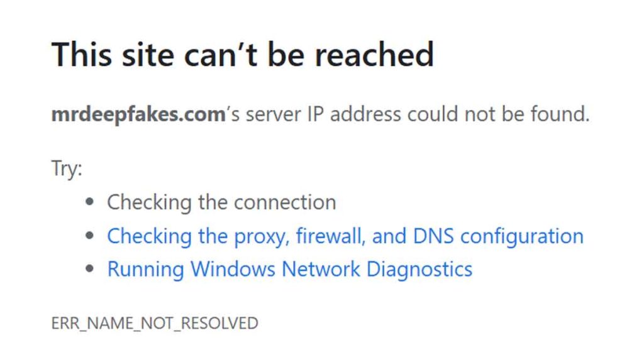This screenshot has height=362, width=644.
Task: Click the Running Windows Network Diagnostics link
Action: coord(289,269)
